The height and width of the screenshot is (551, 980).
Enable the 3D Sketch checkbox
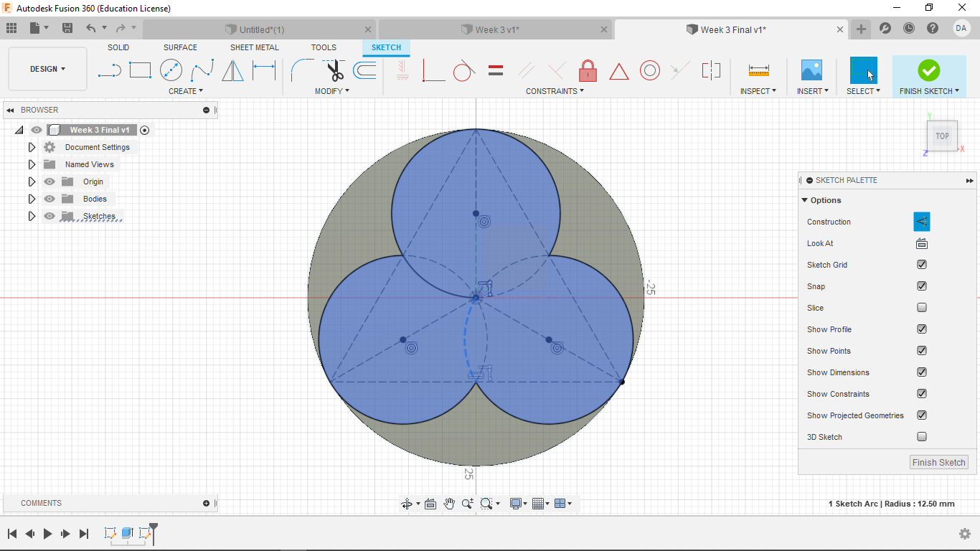[922, 437]
